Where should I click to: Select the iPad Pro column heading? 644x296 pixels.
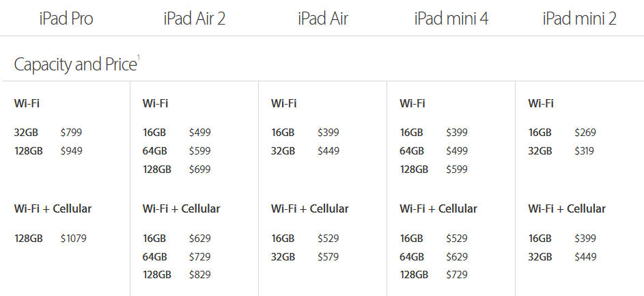pos(66,18)
